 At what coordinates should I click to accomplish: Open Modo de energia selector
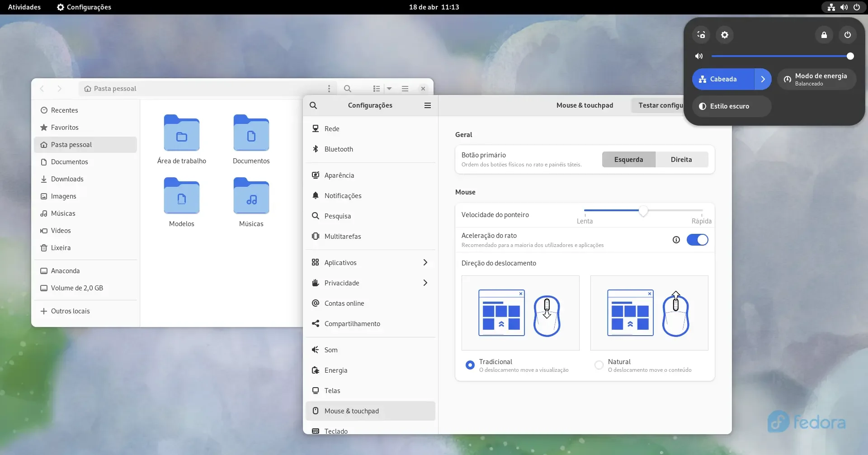(x=816, y=79)
